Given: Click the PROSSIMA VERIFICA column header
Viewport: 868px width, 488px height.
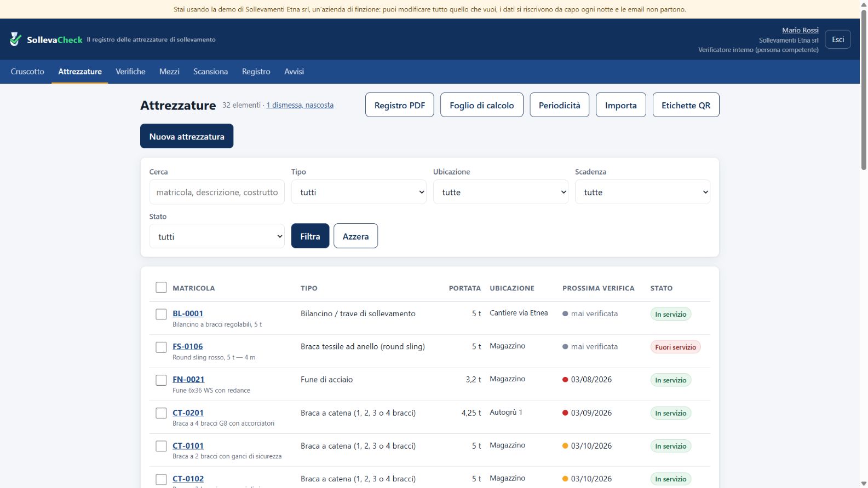Looking at the screenshot, I should pyautogui.click(x=599, y=288).
